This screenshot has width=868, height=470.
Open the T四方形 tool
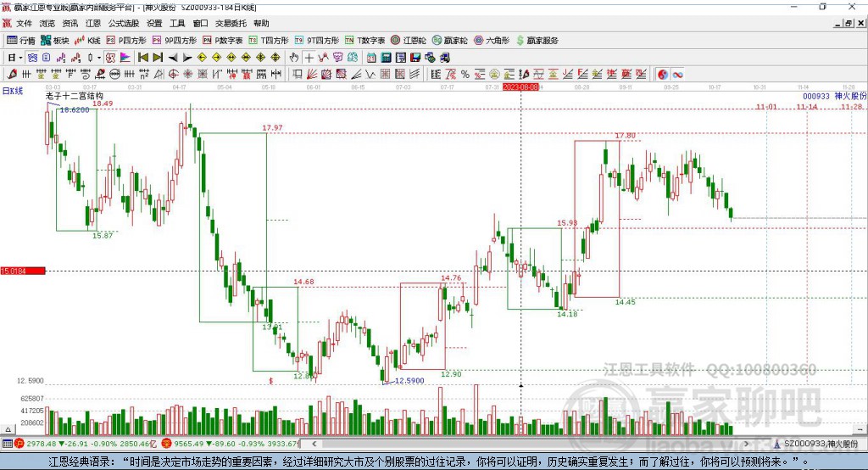269,41
